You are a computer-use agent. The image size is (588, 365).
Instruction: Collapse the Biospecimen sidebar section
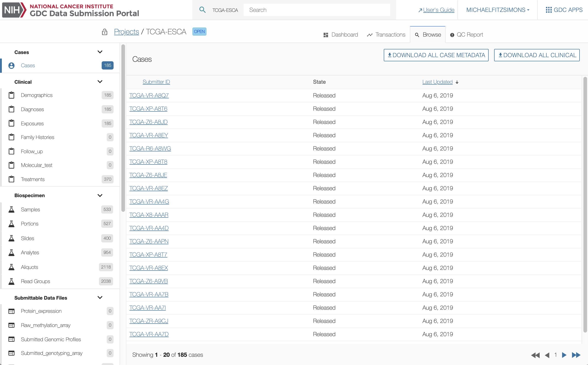pyautogui.click(x=100, y=195)
